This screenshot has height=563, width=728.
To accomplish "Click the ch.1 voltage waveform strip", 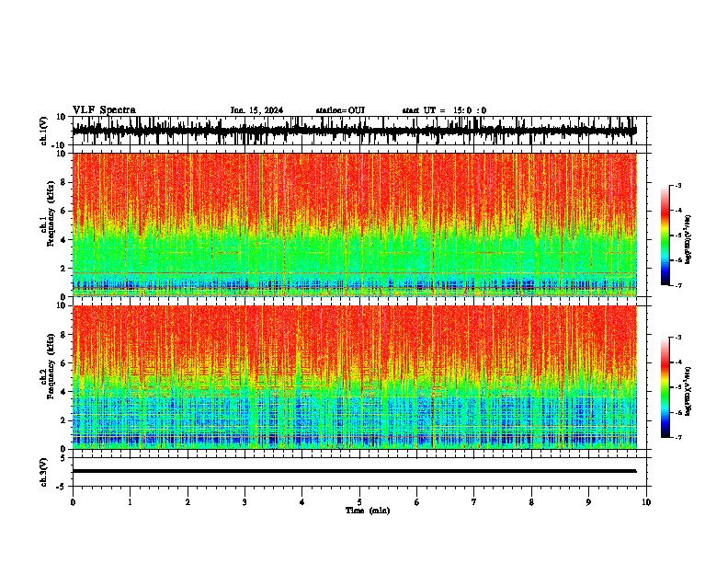I will (x=355, y=131).
